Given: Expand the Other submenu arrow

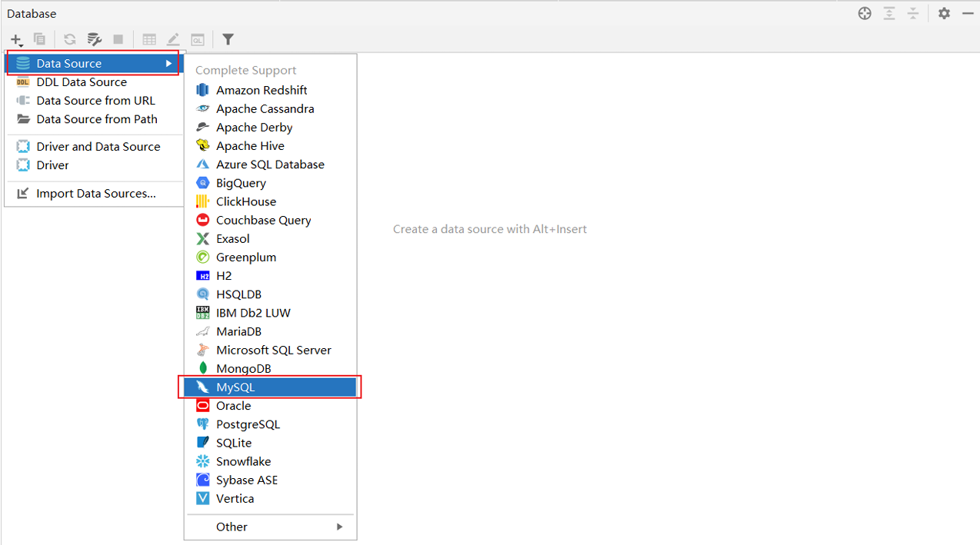Looking at the screenshot, I should click(339, 527).
